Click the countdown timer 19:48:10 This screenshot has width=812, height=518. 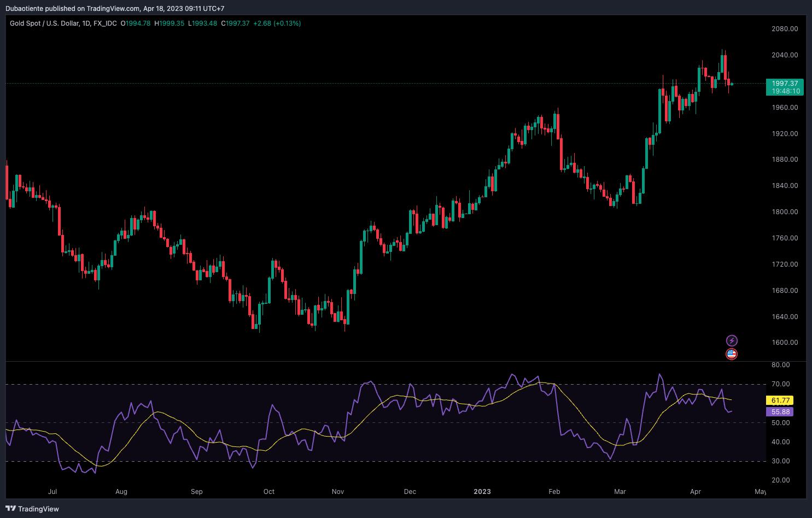pyautogui.click(x=786, y=91)
